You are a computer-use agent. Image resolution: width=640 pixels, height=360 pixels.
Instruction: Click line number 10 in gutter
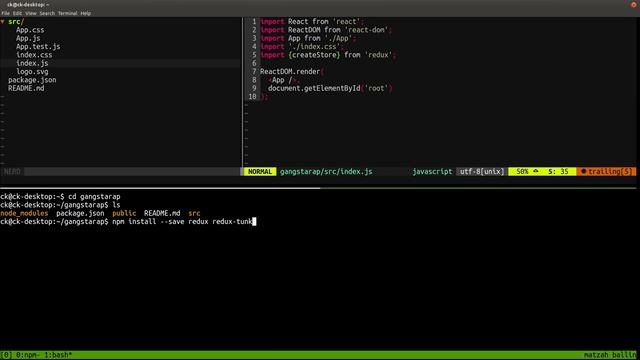pos(252,97)
